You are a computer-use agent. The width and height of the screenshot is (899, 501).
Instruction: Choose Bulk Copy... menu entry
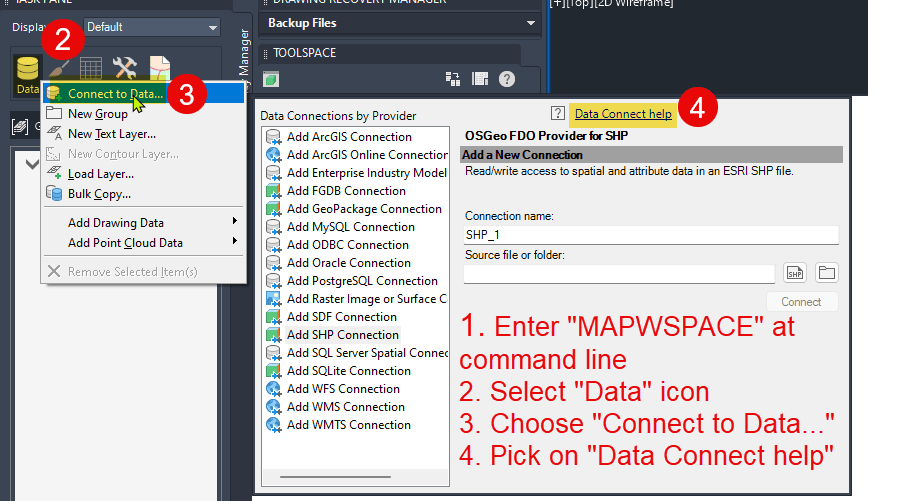[x=143, y=194]
